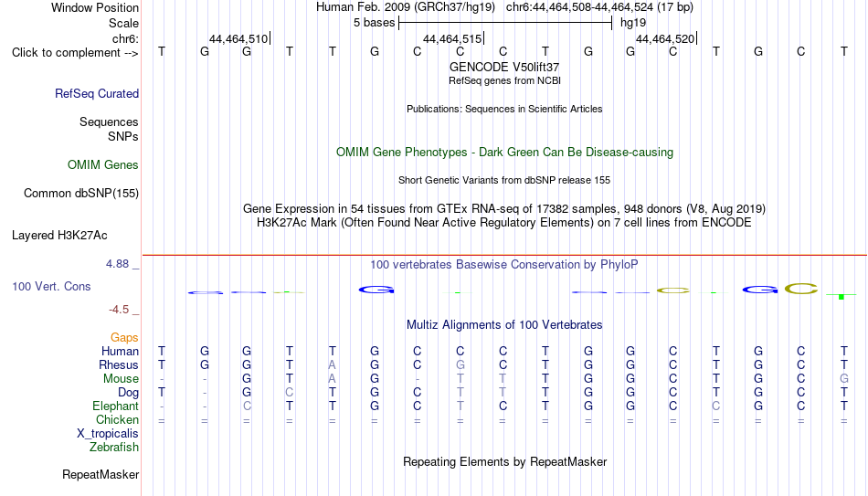Select the Mouse species label
Viewport: 868px width, 496px height.
[x=122, y=379]
